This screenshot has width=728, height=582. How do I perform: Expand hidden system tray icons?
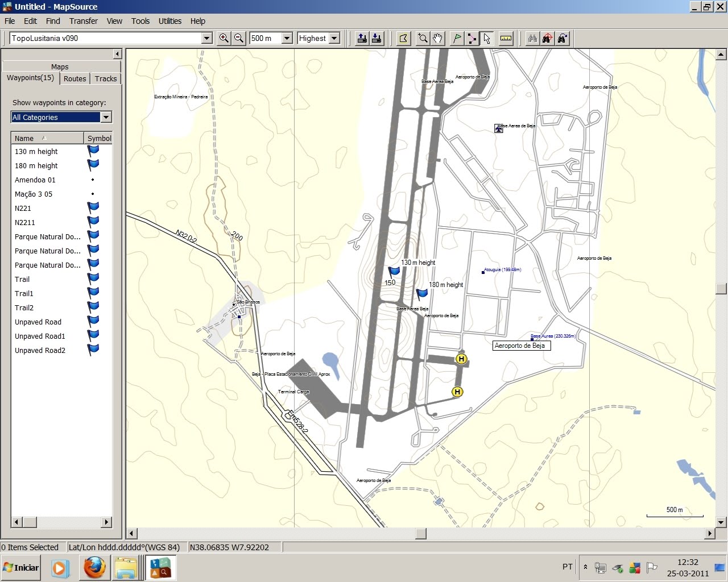(x=585, y=567)
